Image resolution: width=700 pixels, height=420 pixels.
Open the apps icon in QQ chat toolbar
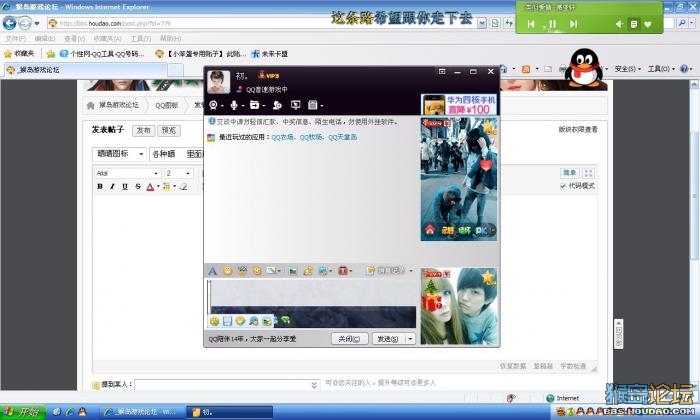click(x=312, y=105)
